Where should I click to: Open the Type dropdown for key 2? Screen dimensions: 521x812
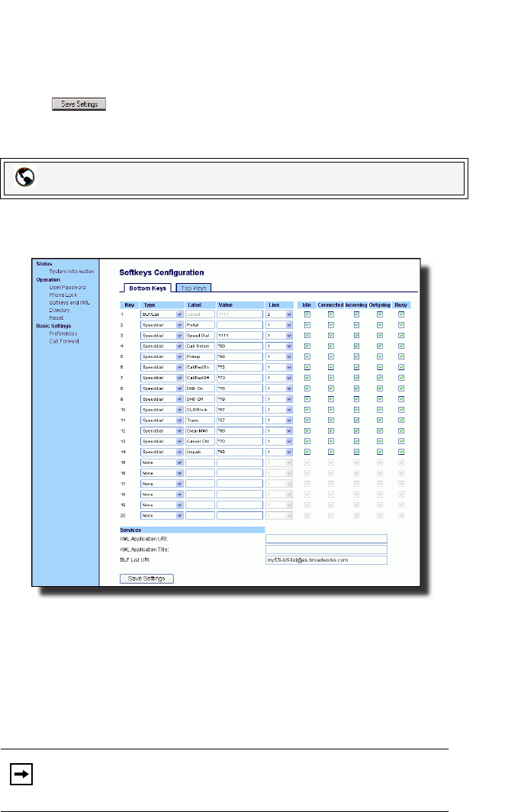click(x=162, y=325)
